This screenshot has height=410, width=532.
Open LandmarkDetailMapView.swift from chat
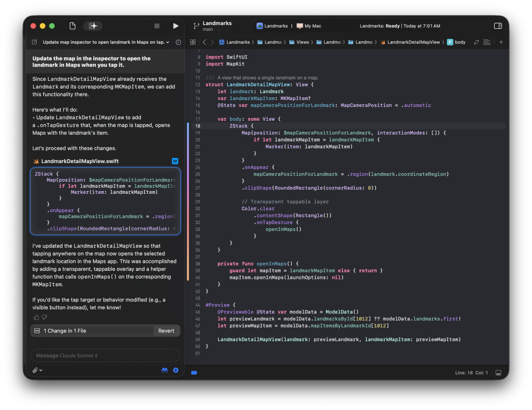pyautogui.click(x=80, y=161)
